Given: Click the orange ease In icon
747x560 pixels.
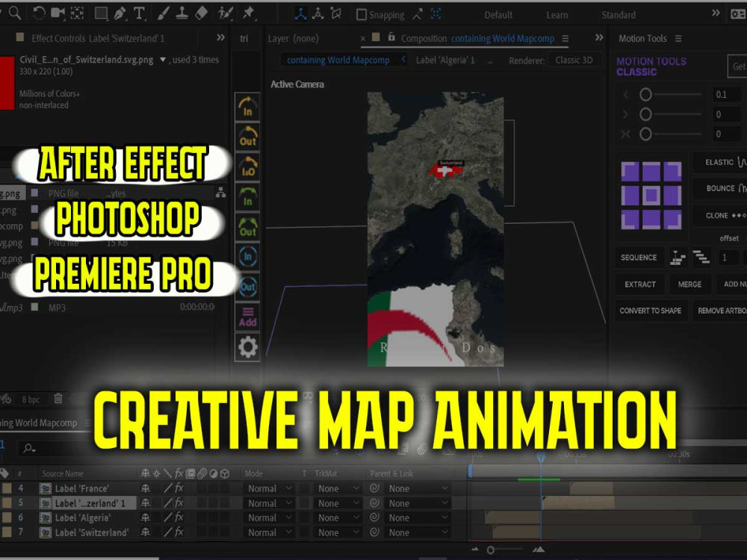Looking at the screenshot, I should click(247, 107).
